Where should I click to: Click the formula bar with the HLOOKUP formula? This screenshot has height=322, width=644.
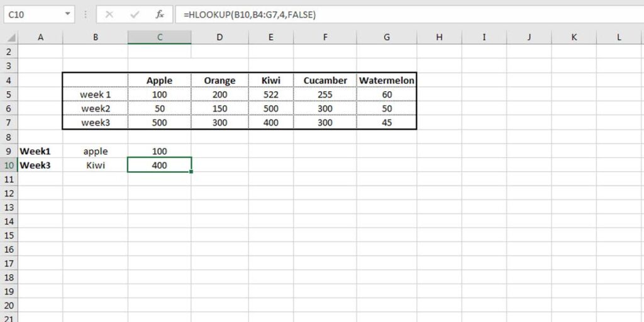pyautogui.click(x=409, y=15)
